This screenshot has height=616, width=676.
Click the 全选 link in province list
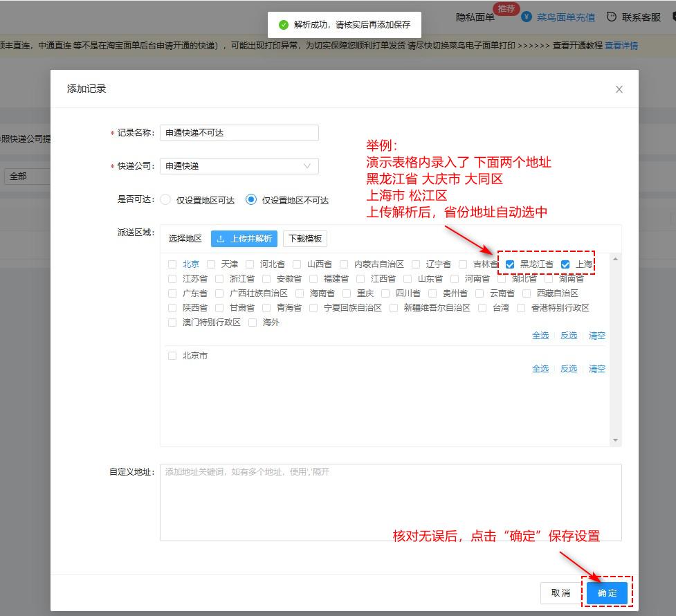(x=540, y=335)
